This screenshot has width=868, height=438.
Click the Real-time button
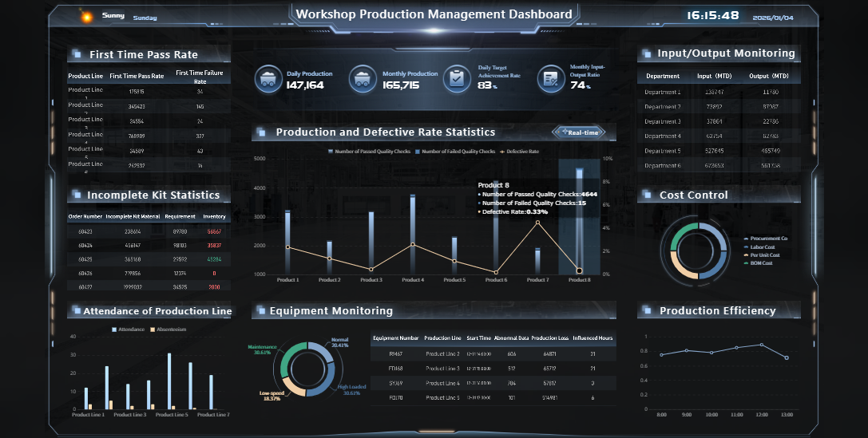click(x=579, y=132)
